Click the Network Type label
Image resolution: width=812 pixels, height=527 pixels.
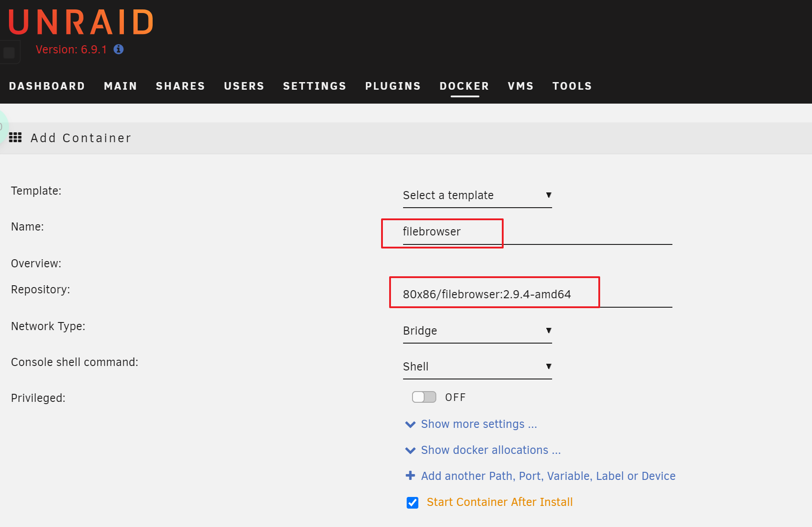point(48,327)
